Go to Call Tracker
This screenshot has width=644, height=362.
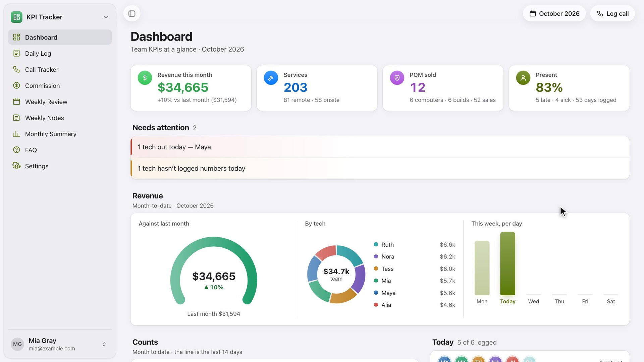[x=60, y=69]
